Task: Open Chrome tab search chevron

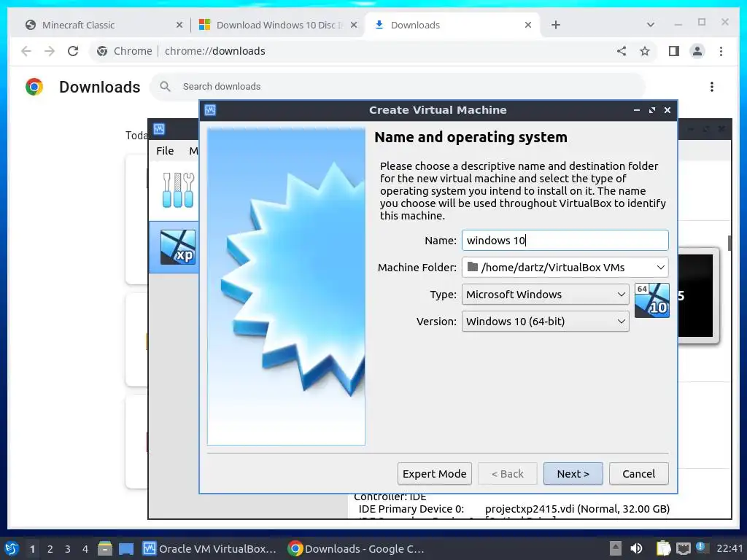Action: (x=650, y=25)
